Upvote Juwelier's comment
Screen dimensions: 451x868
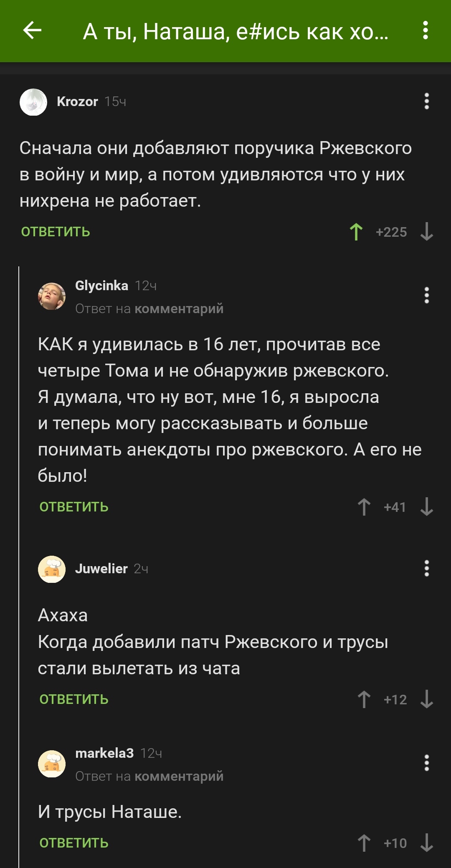click(x=364, y=699)
